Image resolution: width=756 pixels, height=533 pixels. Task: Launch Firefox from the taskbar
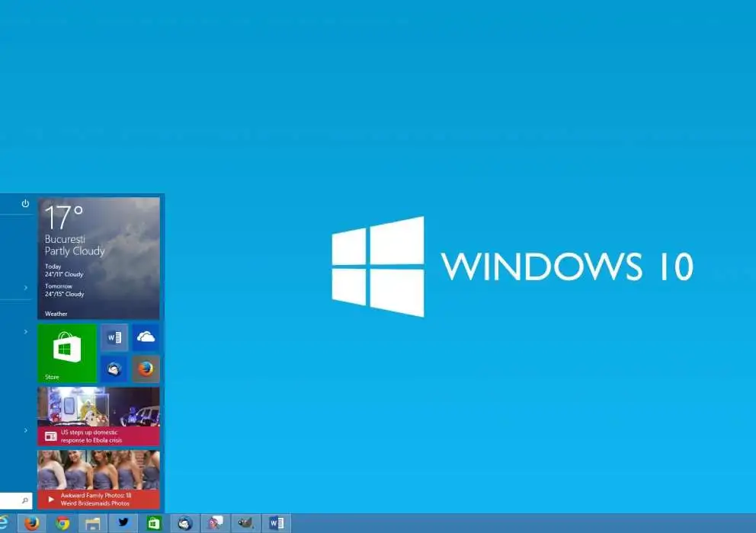coord(32,523)
